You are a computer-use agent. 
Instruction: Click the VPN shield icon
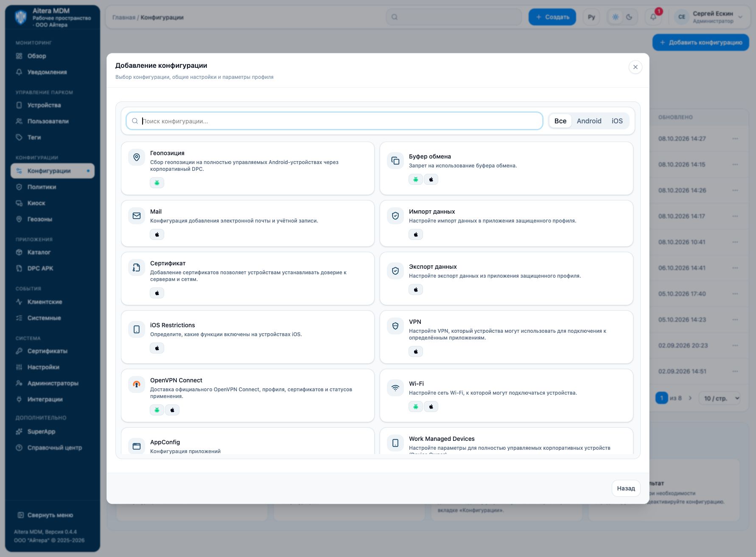click(395, 326)
